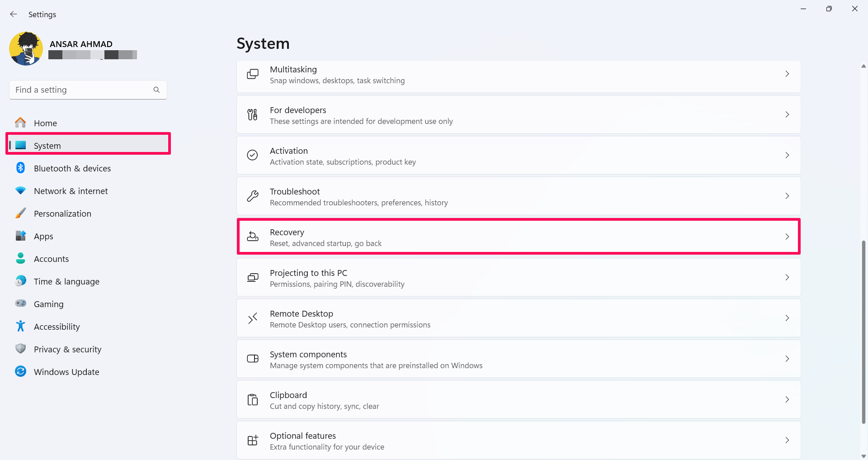Image resolution: width=868 pixels, height=460 pixels.
Task: Open Projecting to this PC chevron
Action: click(787, 277)
